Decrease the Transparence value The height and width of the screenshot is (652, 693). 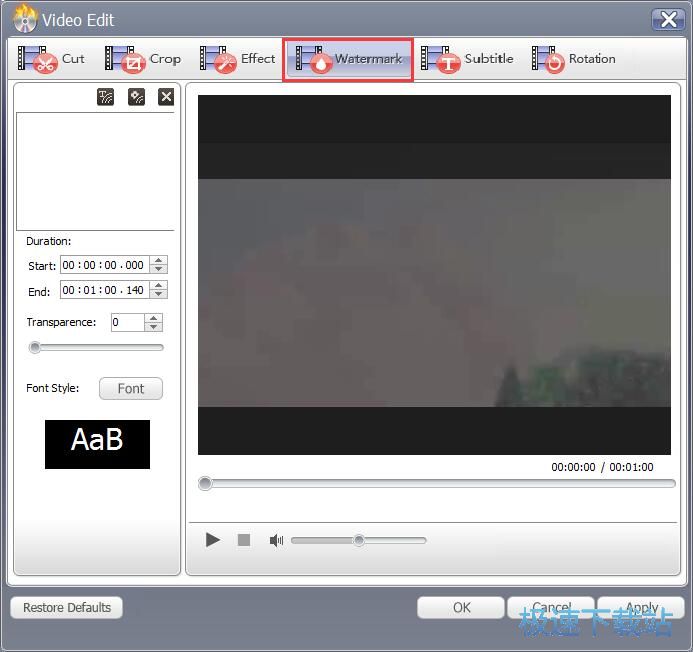tap(153, 327)
